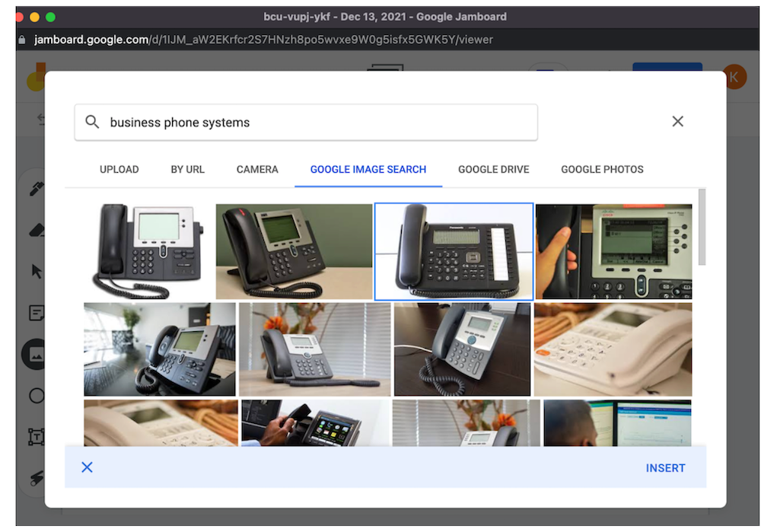Click the image results vertical scrollbar

coord(702,228)
